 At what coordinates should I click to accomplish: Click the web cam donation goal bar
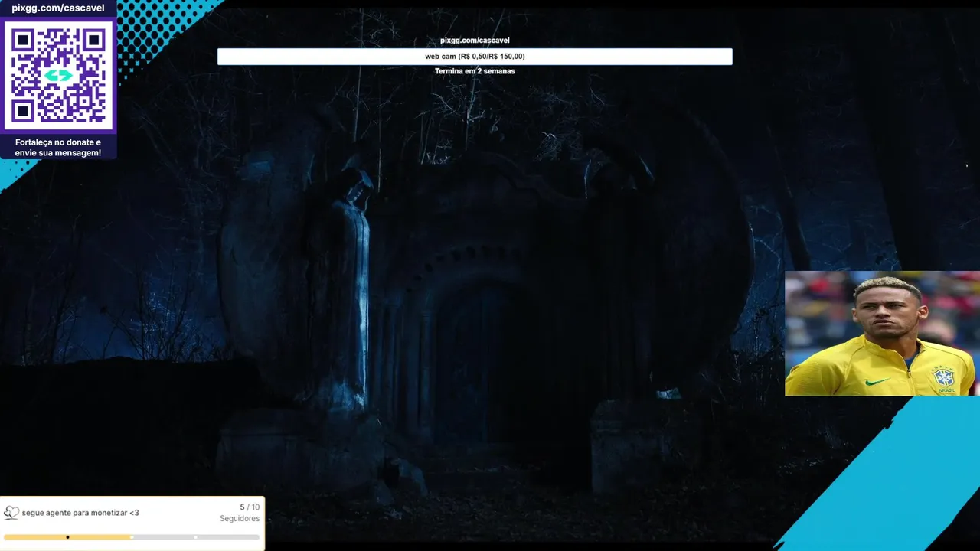click(x=475, y=57)
